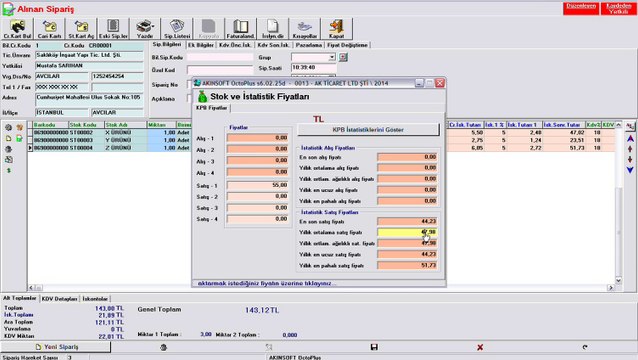Switch to Ek Bilgiler tab
This screenshot has height=360, width=638.
click(201, 45)
